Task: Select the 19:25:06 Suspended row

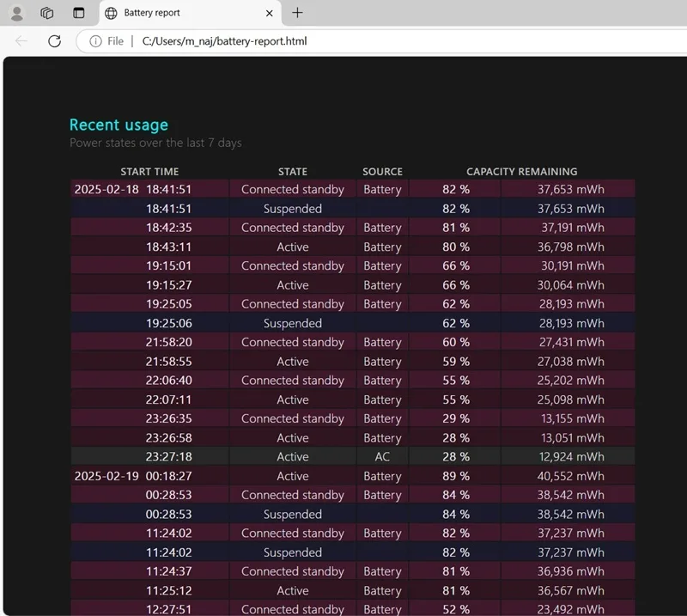Action: 353,323
